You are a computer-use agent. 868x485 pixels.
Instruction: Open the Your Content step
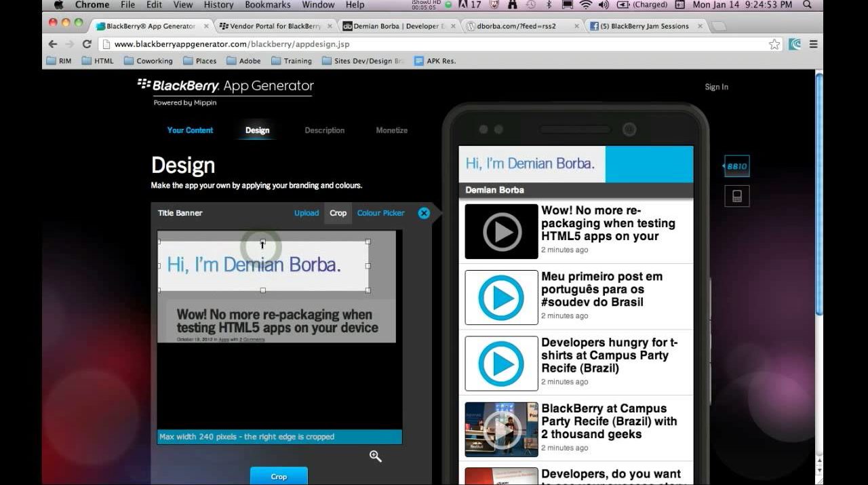click(x=190, y=130)
